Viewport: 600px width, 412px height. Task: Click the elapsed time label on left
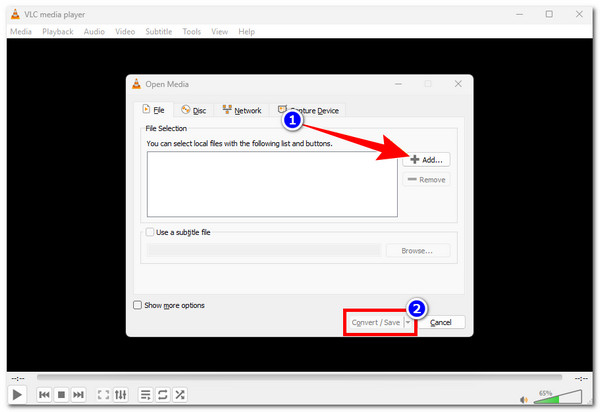coord(18,378)
